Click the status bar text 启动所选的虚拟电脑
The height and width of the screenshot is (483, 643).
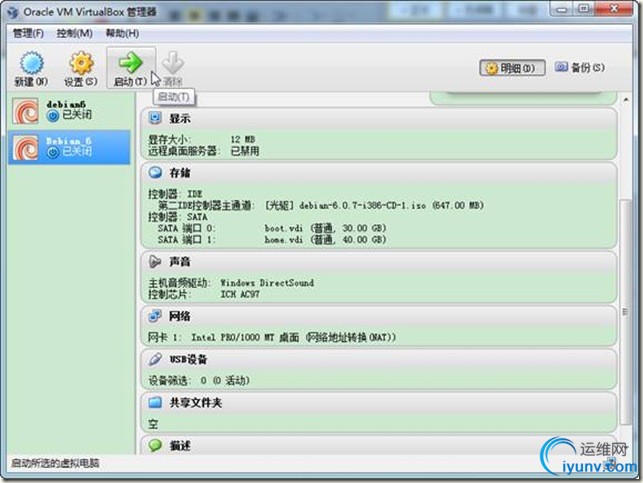[x=55, y=463]
